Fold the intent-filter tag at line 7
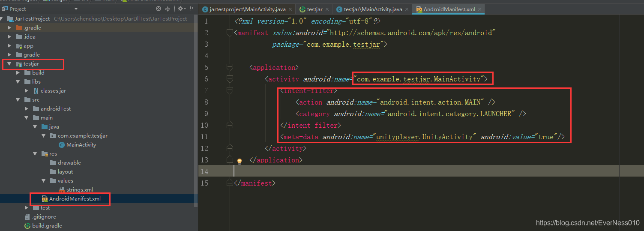Viewport: 644px width, 231px height. pyautogui.click(x=230, y=90)
